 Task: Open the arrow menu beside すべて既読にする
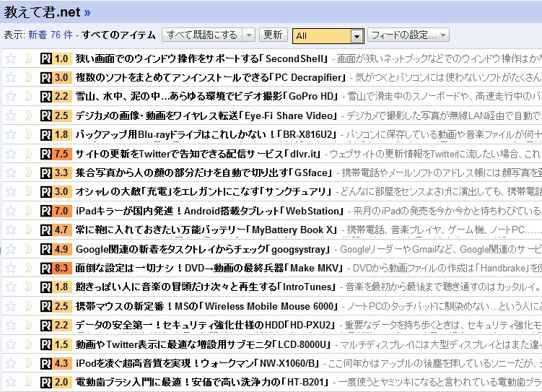click(x=248, y=35)
